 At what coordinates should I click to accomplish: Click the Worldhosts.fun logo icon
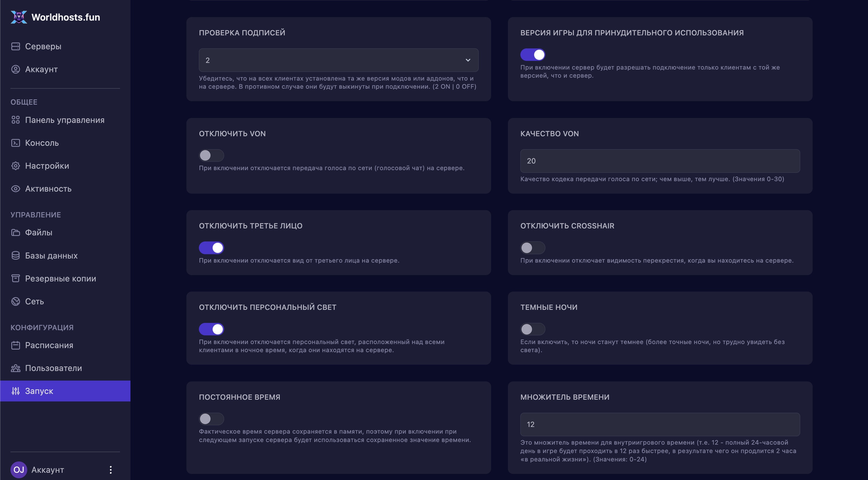coord(19,17)
